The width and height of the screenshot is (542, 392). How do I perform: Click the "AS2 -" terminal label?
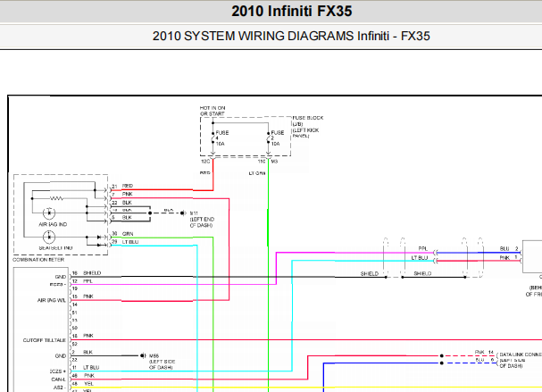coord(60,388)
